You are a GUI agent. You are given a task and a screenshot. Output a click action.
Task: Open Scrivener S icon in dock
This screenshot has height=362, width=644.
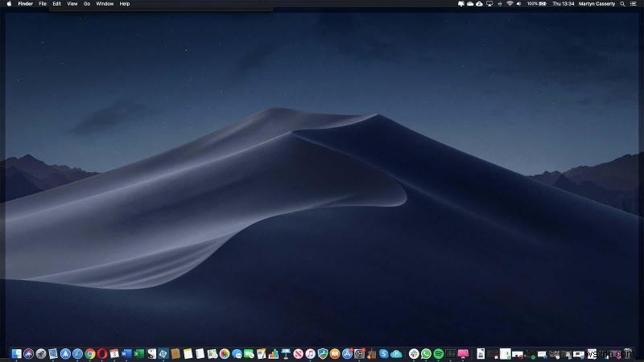coord(151,354)
